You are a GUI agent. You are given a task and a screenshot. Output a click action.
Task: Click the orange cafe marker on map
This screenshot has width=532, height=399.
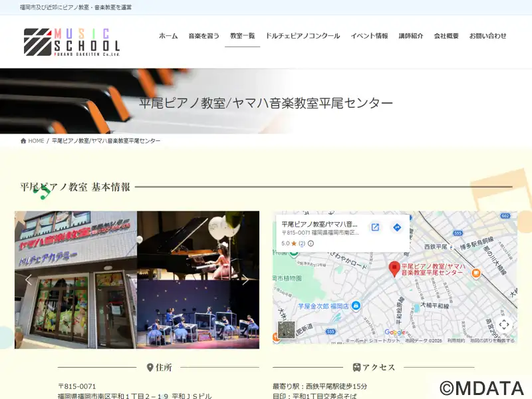(x=476, y=273)
